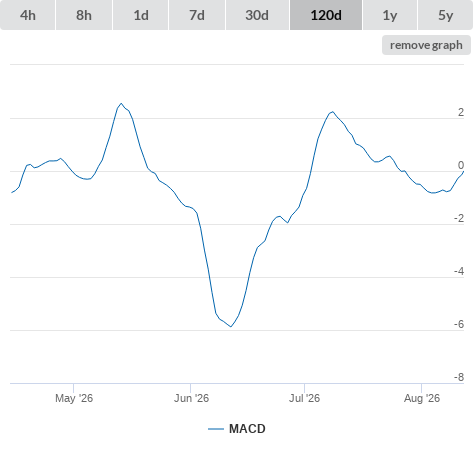The height and width of the screenshot is (455, 474).
Task: Show the 1d chart range
Action: click(x=141, y=15)
